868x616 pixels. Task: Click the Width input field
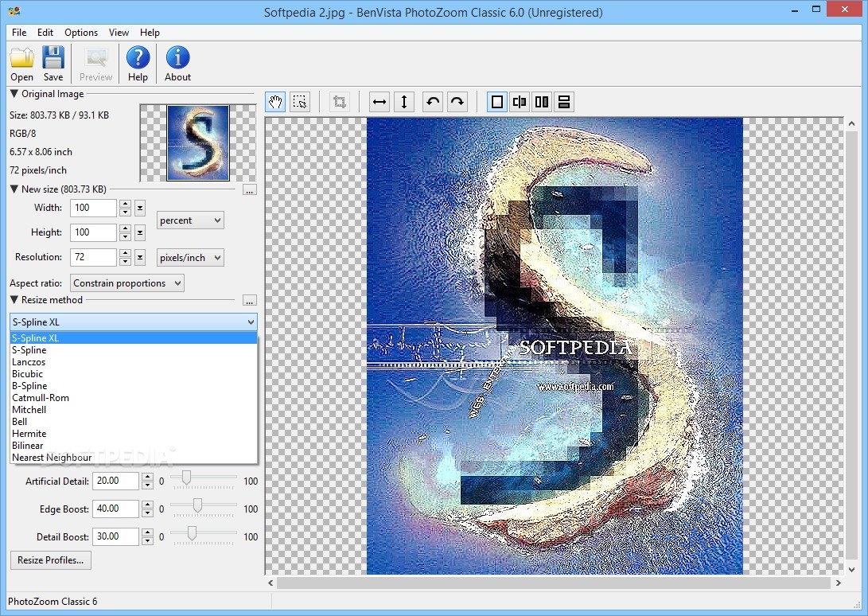[x=93, y=209]
